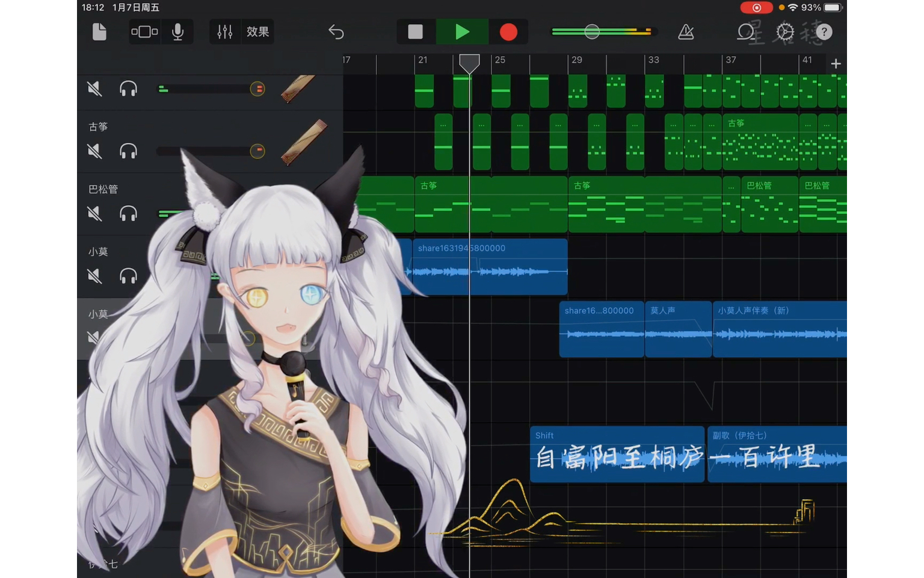Screen dimensions: 924x578
Task: Undo the last action
Action: point(336,32)
